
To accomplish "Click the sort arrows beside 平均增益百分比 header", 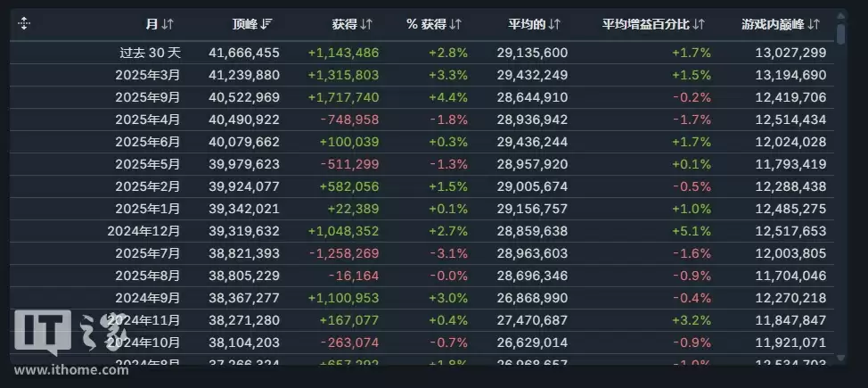I will point(699,23).
